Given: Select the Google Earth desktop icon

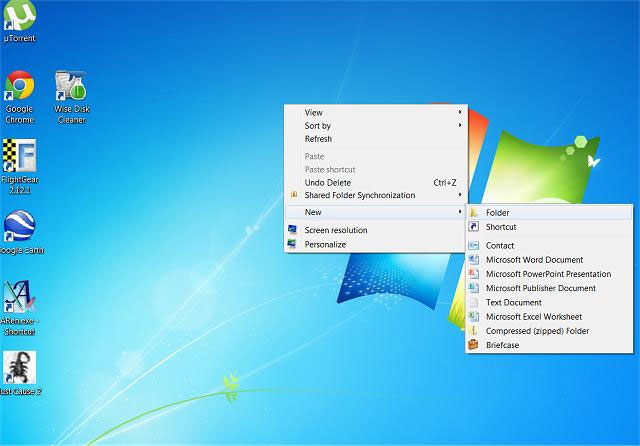Looking at the screenshot, I should coord(19,228).
